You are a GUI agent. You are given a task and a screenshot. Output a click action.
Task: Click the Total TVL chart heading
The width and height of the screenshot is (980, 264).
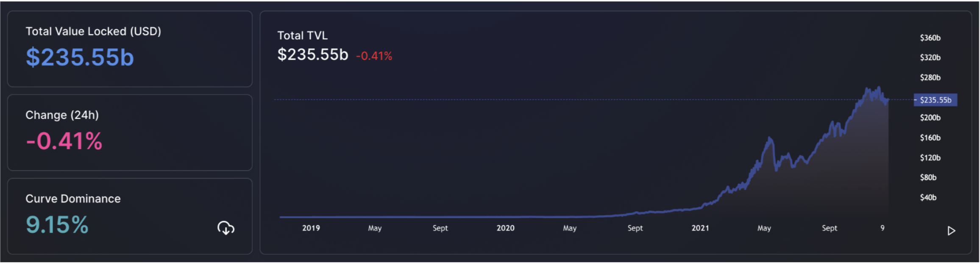coord(302,35)
